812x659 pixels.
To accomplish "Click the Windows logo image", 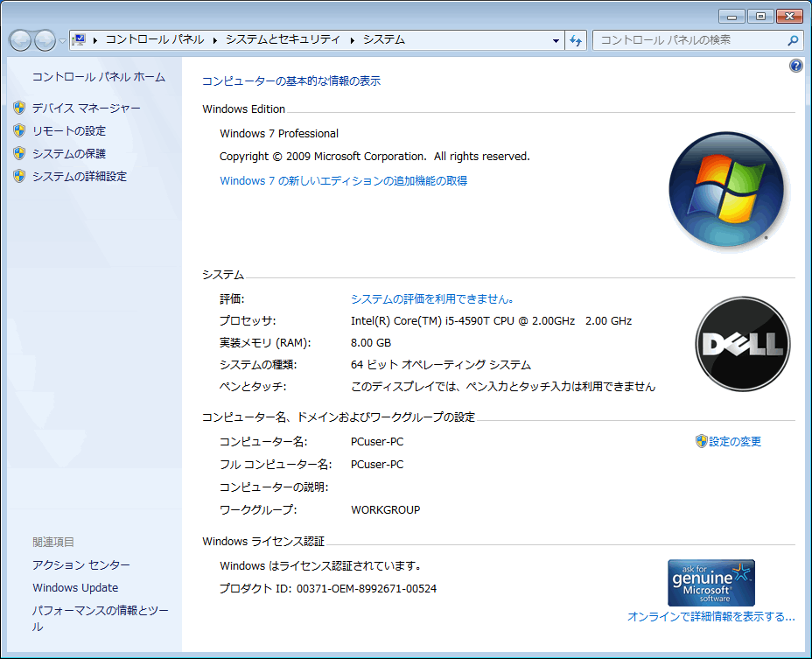I will pyautogui.click(x=726, y=190).
